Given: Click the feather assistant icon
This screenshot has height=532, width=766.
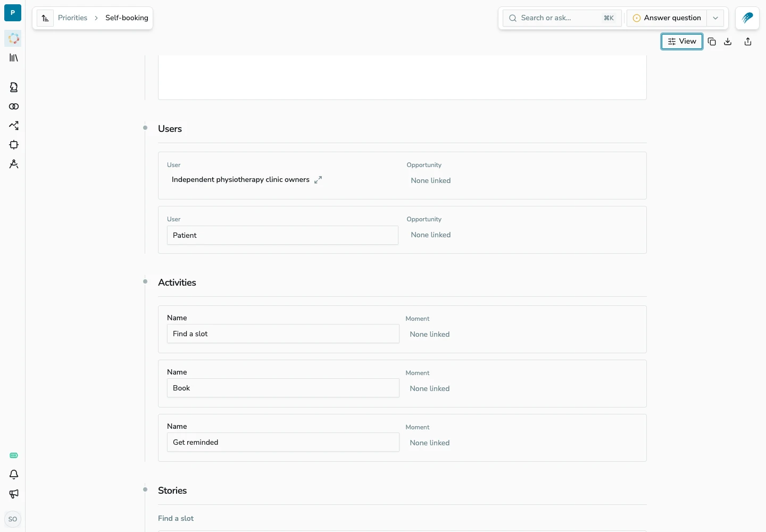Looking at the screenshot, I should (747, 18).
